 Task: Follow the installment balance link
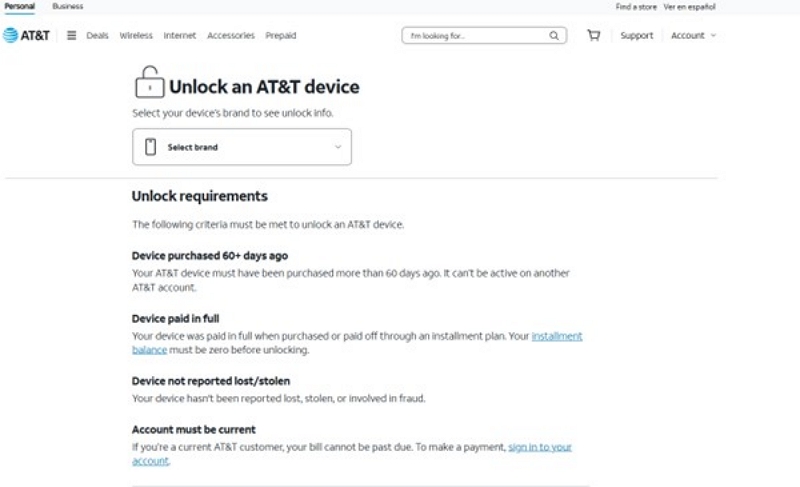[557, 336]
